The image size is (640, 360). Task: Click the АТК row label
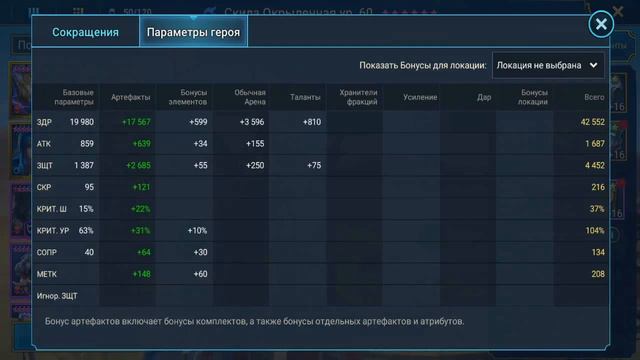pos(44,144)
